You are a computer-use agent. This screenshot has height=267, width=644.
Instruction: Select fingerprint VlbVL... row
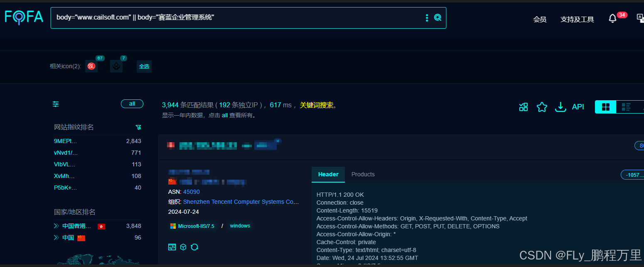(98, 164)
